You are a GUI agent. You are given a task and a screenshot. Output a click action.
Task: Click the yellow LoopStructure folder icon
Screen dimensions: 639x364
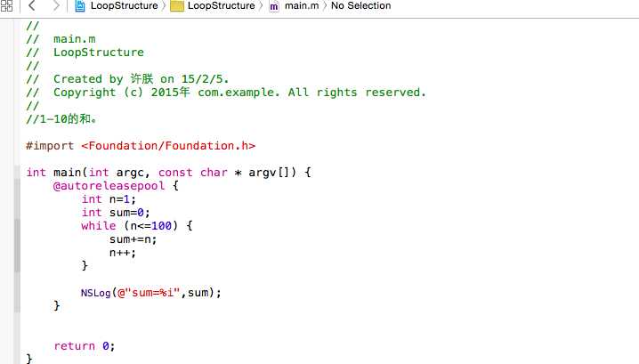point(177,6)
